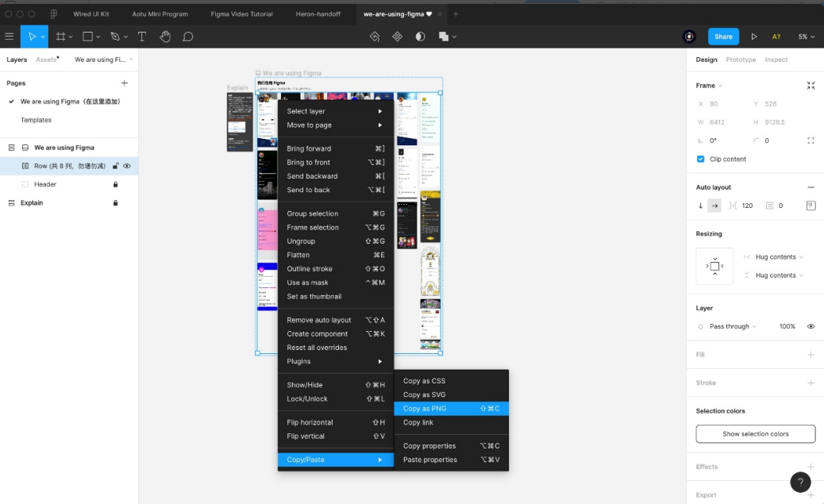
Task: Toggle lock on the Header layer
Action: [x=115, y=184]
